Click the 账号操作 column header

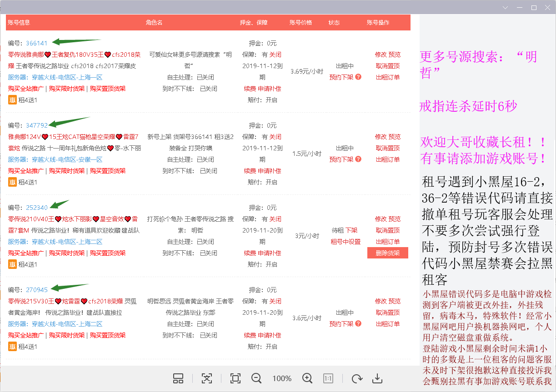tap(378, 23)
